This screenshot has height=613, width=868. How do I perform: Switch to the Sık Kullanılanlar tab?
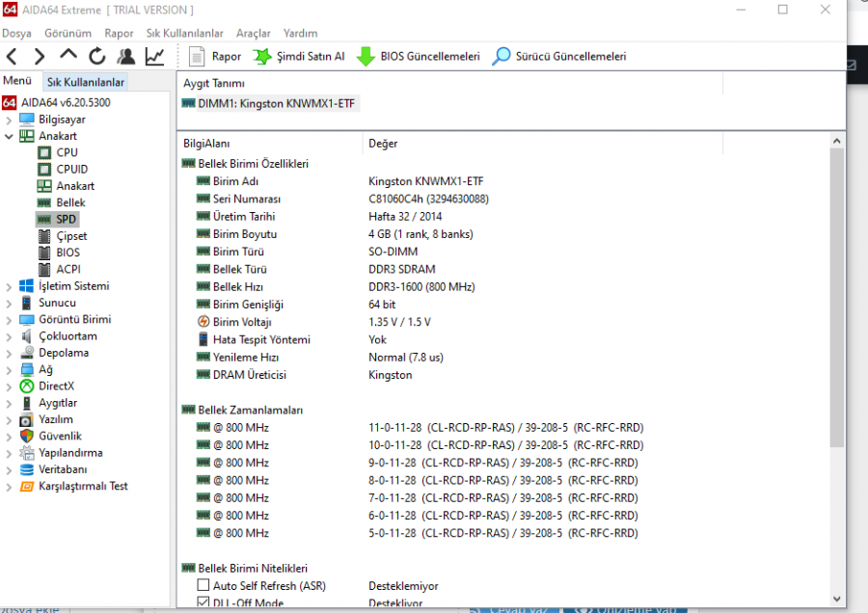pyautogui.click(x=86, y=82)
